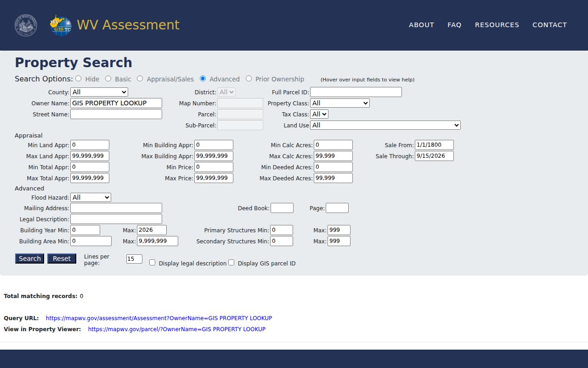Click the Sale Through date field
The image size is (588, 368).
pos(434,156)
